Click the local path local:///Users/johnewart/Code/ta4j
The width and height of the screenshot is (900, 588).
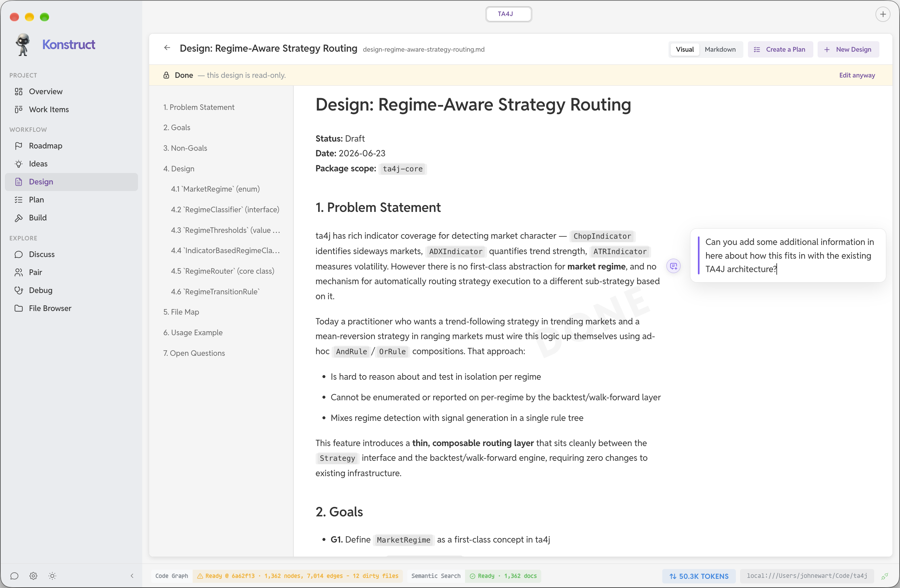[806, 576]
